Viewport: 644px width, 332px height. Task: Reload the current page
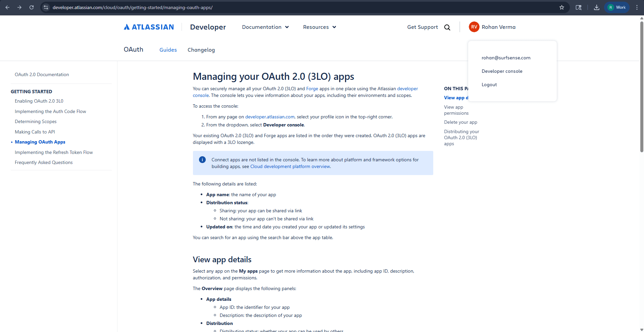(31, 7)
